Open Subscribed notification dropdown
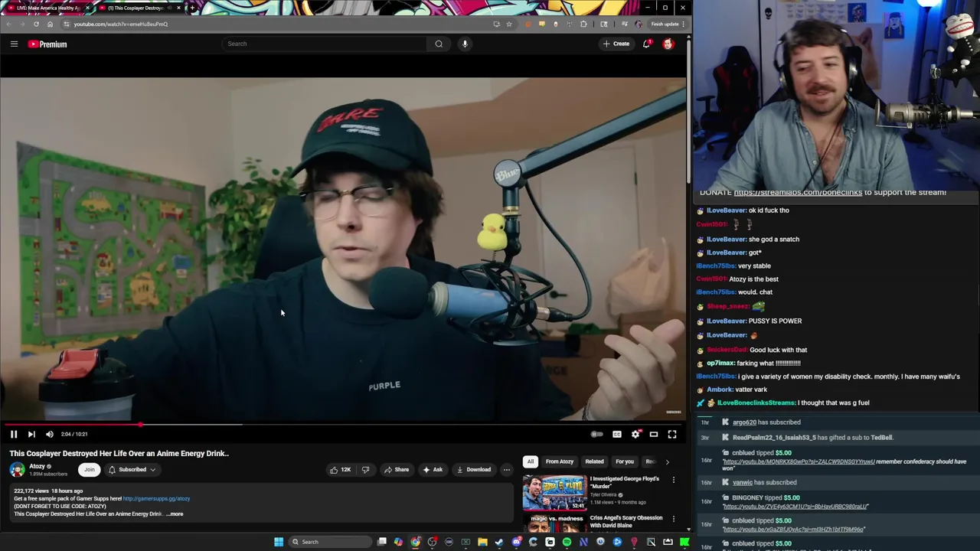Screen dimensions: 980x551 [x=132, y=470]
